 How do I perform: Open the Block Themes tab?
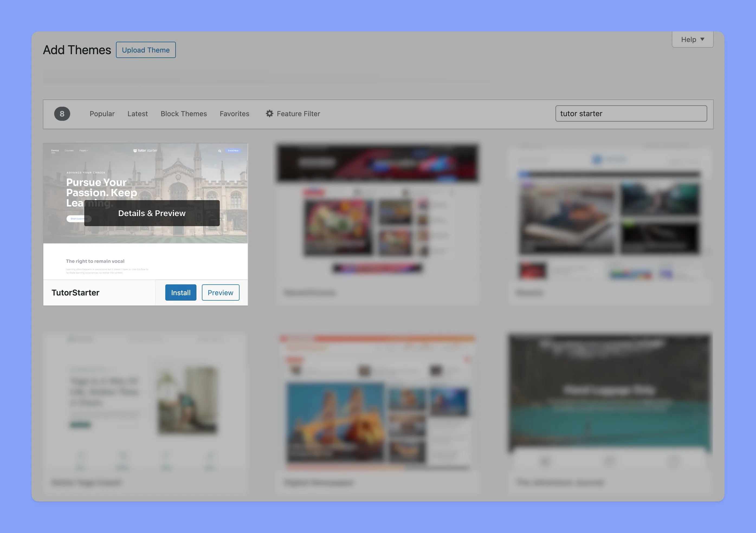coord(184,114)
